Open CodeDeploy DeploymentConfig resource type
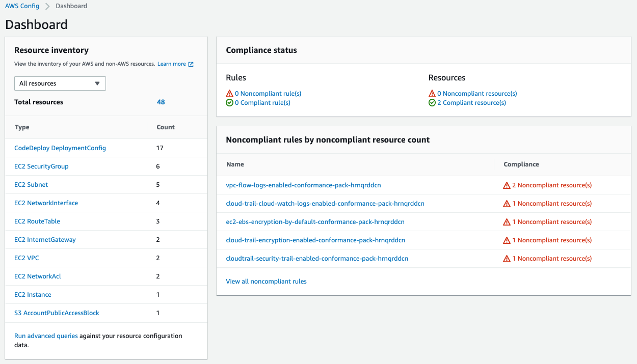The width and height of the screenshot is (637, 364). coord(60,148)
